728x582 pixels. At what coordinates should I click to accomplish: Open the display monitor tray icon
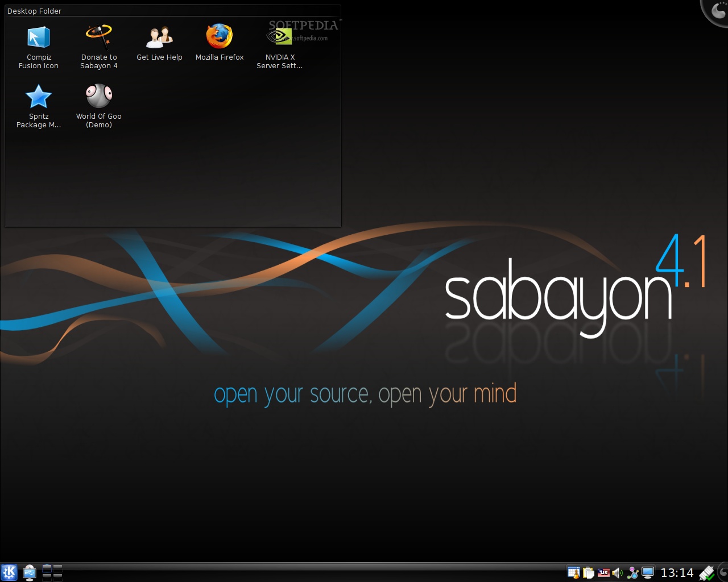[647, 572]
